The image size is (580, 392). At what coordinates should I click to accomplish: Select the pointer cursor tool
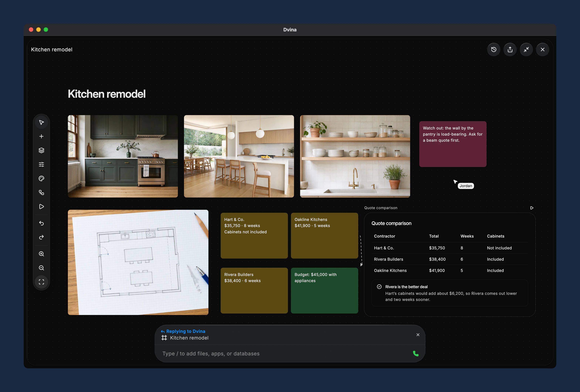click(x=41, y=122)
